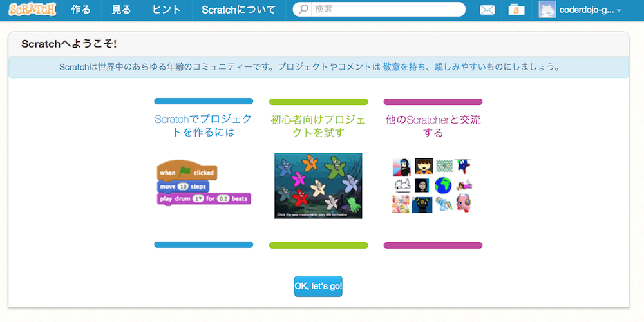The image size is (644, 322).
Task: Click the 'move 10 steps' block
Action: tap(183, 187)
